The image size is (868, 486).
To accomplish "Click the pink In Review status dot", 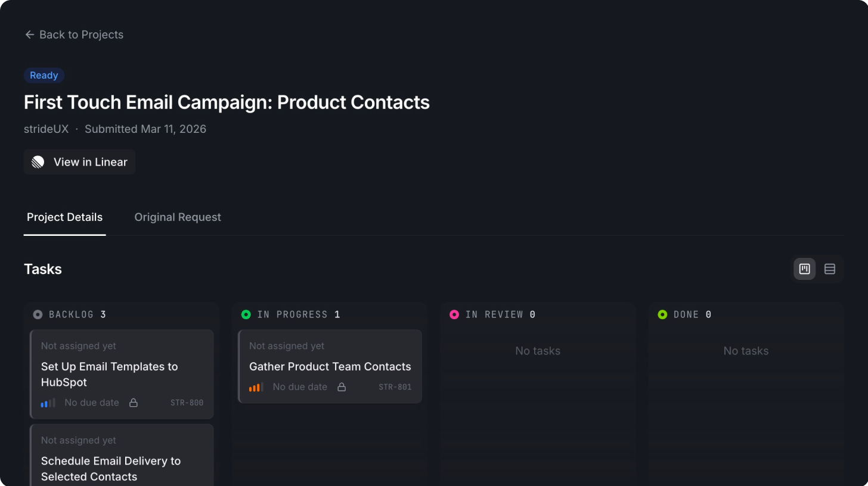I will pos(454,314).
